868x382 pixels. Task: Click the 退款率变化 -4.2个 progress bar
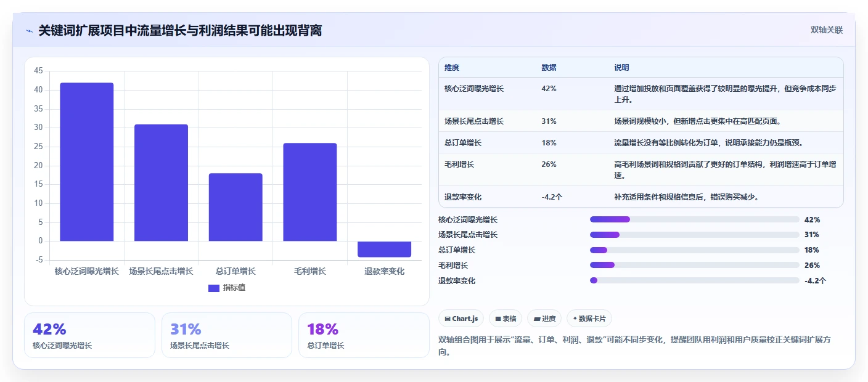pos(695,281)
